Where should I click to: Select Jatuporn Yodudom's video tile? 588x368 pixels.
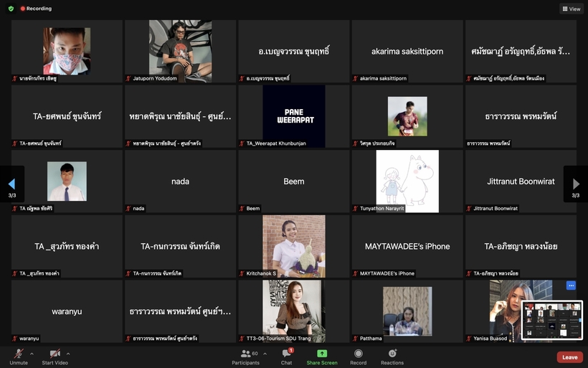point(180,50)
